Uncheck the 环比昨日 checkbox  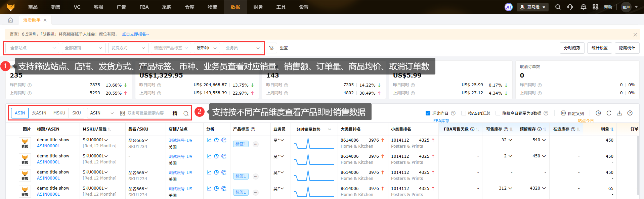click(x=428, y=113)
